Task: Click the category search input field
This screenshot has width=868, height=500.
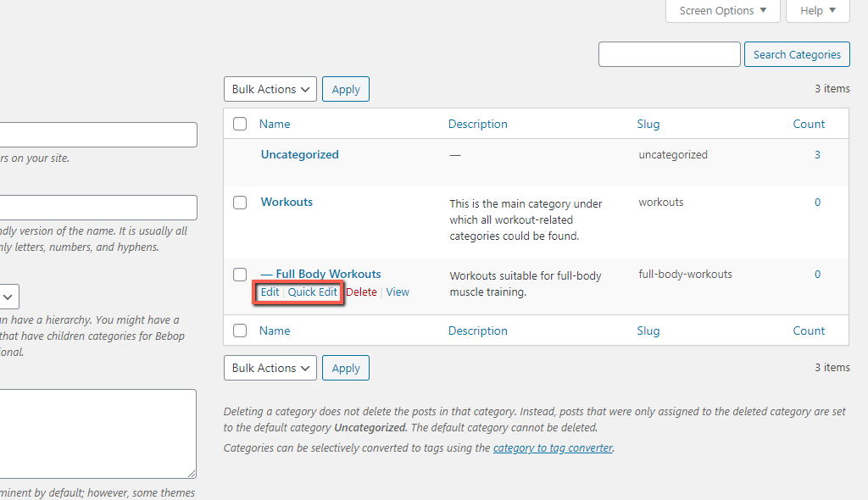Action: coord(670,54)
